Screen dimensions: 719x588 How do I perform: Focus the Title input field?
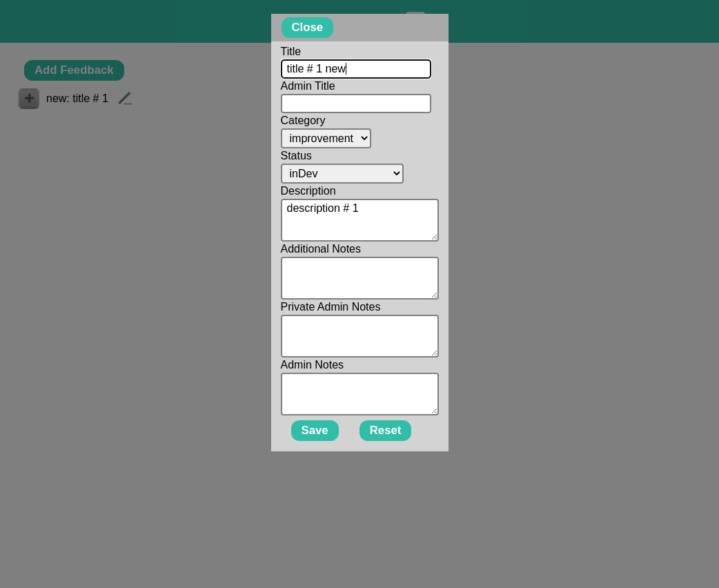(x=355, y=69)
